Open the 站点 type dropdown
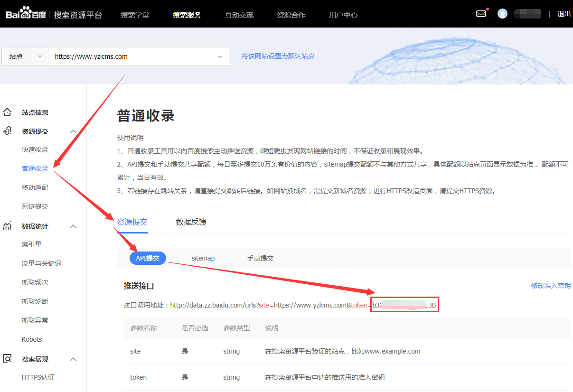Viewport: 573px width, 392px height. click(25, 56)
